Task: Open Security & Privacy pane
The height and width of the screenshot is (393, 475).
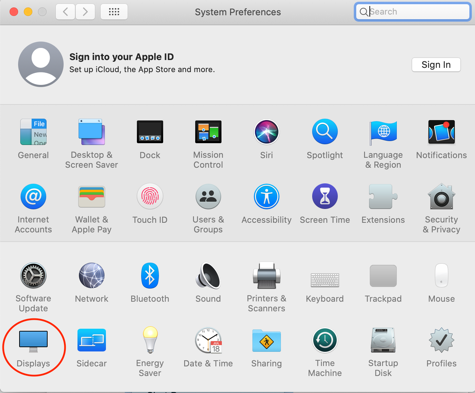Action: click(x=441, y=196)
